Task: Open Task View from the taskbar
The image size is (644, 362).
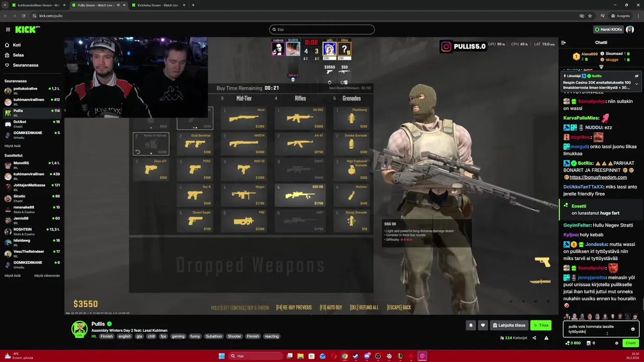Action: (x=290, y=356)
